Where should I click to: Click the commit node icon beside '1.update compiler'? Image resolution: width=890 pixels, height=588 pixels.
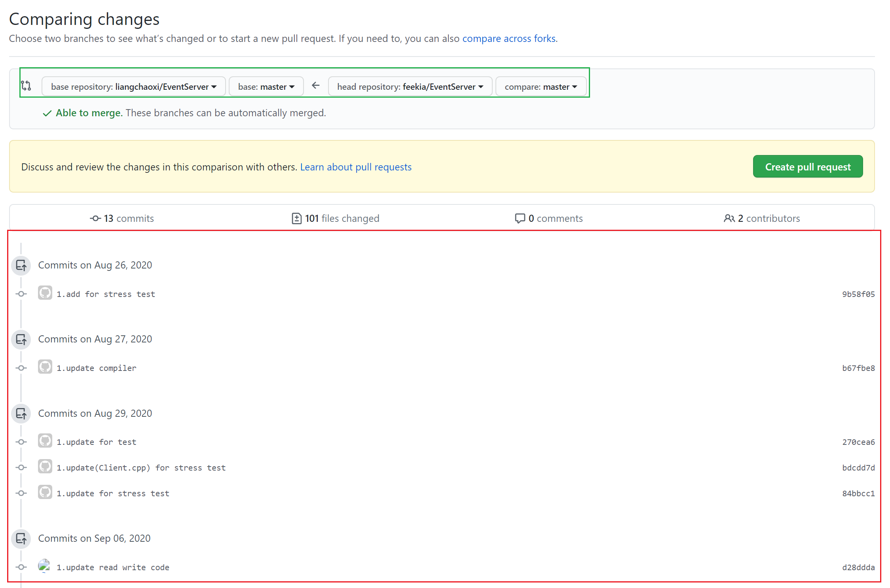pos(21,368)
